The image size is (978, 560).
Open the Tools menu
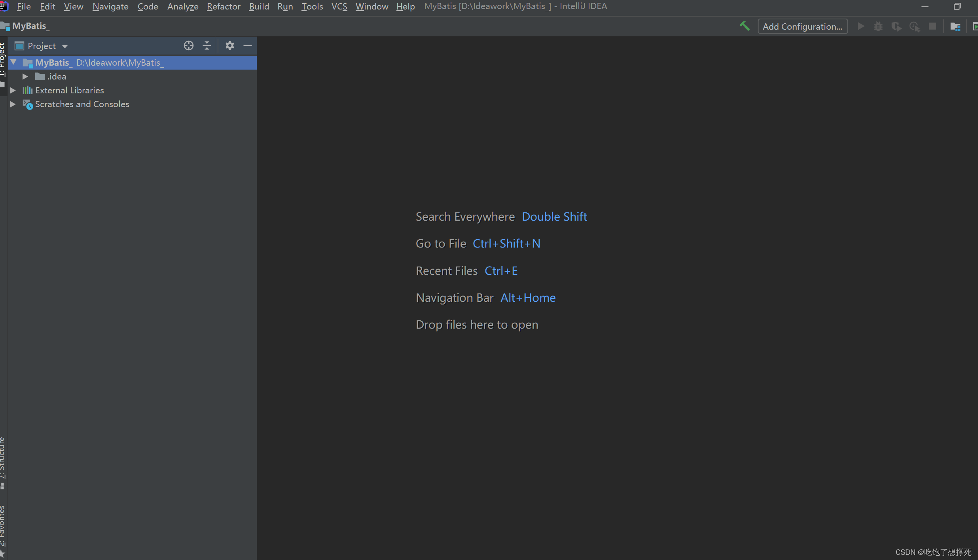pos(312,6)
